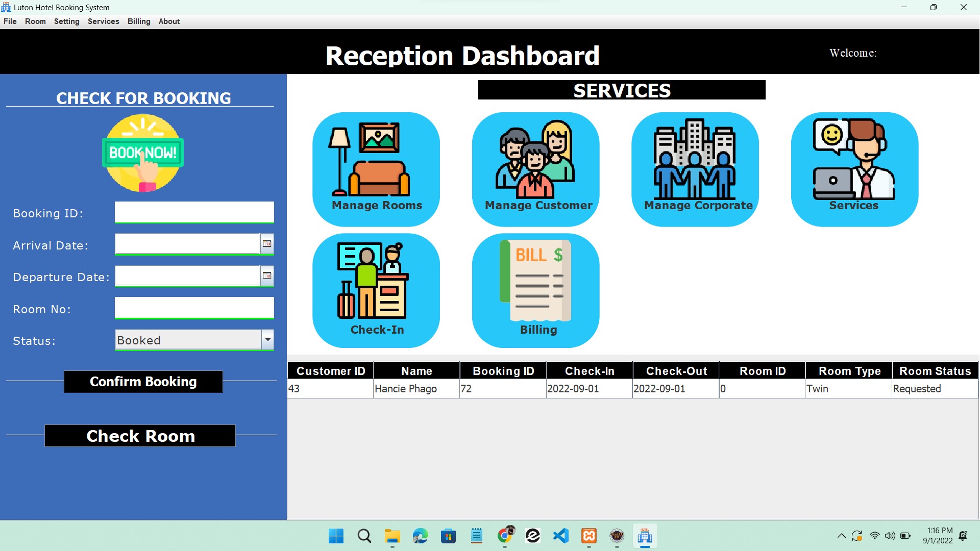Open the Check-In tile
Image resolution: width=980 pixels, height=551 pixels.
[376, 290]
